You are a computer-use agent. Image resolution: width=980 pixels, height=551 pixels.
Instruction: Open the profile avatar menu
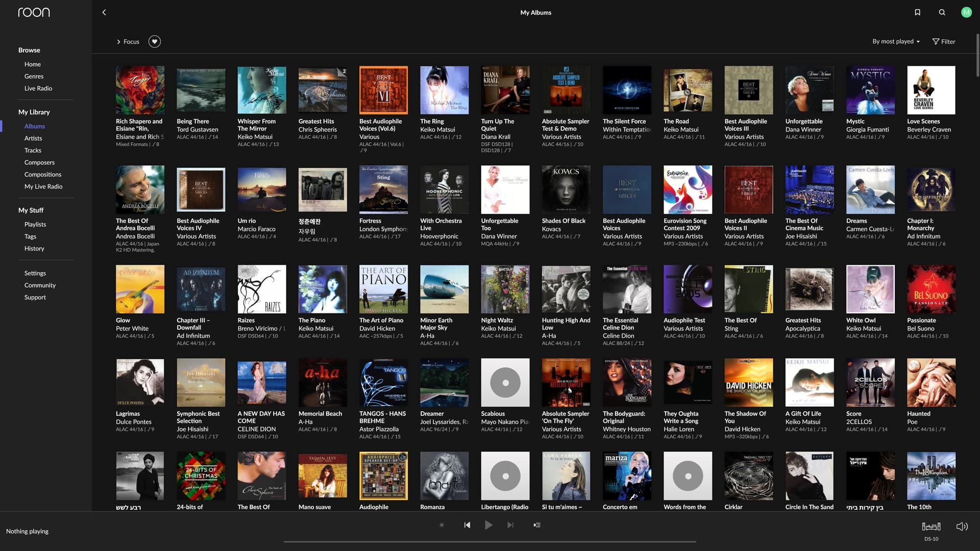pos(966,12)
